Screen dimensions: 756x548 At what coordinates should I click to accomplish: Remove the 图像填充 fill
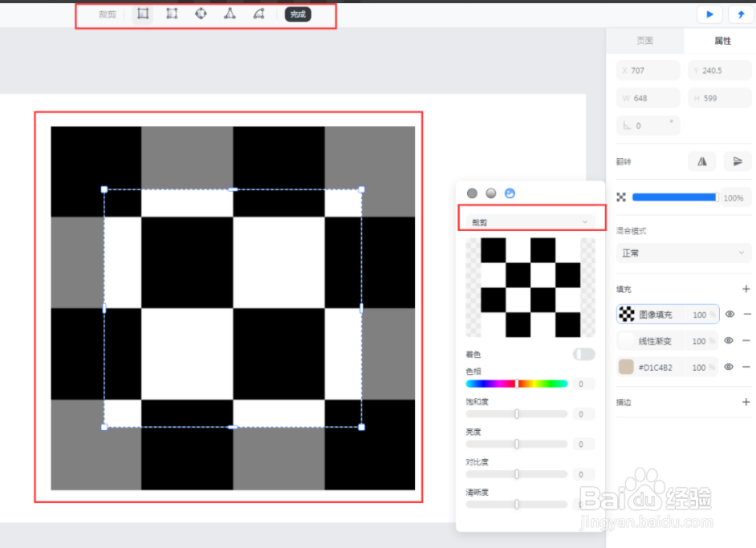[747, 315]
